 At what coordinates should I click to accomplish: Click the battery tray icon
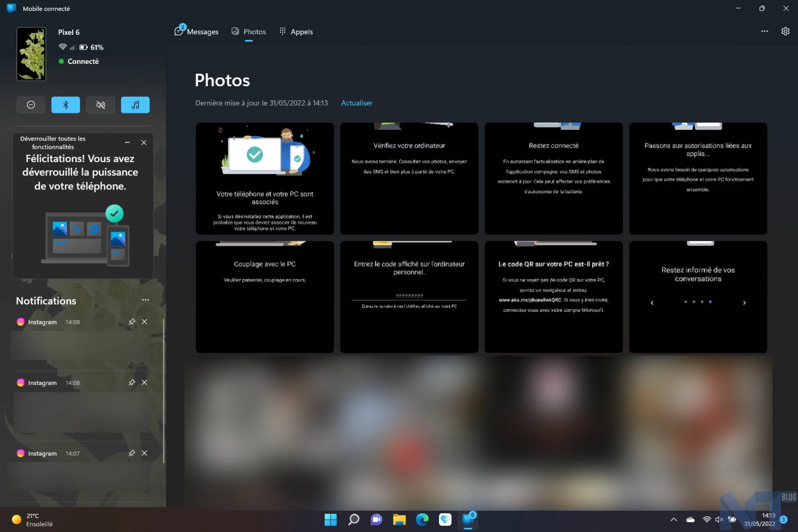point(732,520)
